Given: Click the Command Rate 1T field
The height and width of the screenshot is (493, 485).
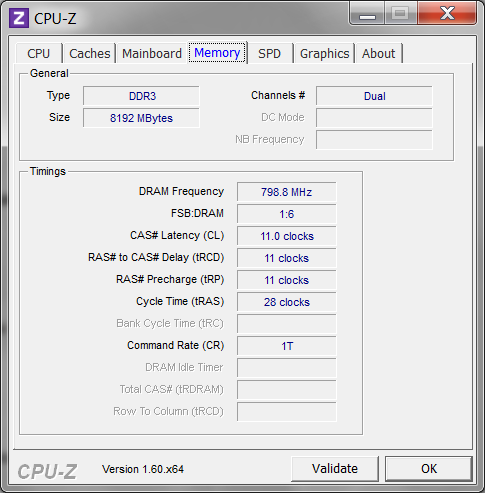Looking at the screenshot, I should 287,346.
